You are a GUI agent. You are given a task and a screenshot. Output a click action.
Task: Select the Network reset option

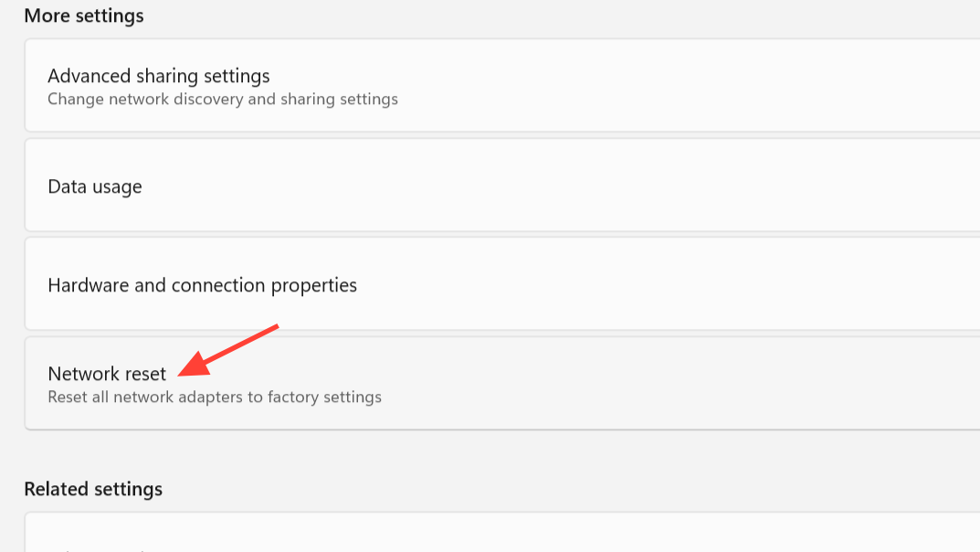(107, 374)
